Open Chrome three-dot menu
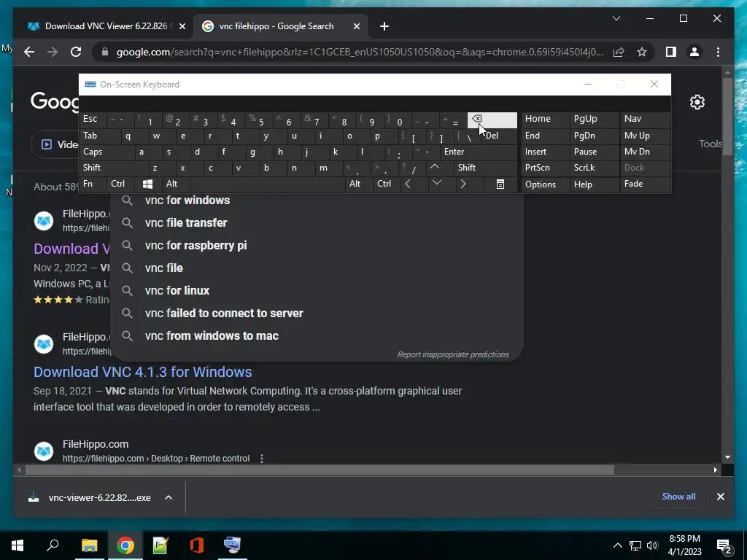This screenshot has width=747, height=560. point(718,52)
